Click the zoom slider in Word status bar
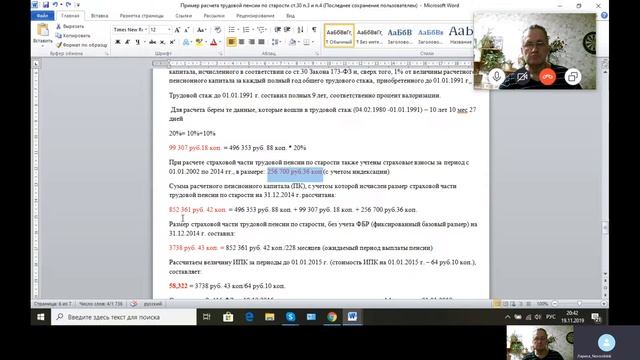The width and height of the screenshot is (640, 360). coord(579,304)
